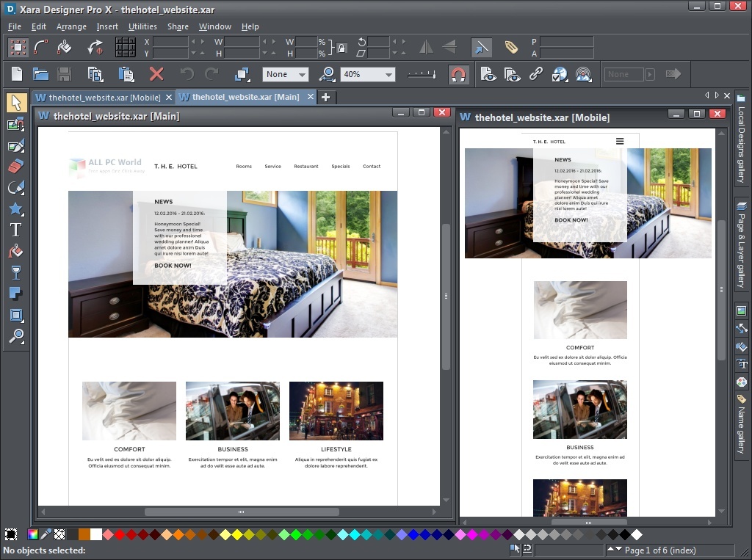Open the line width None dropdown

point(303,73)
